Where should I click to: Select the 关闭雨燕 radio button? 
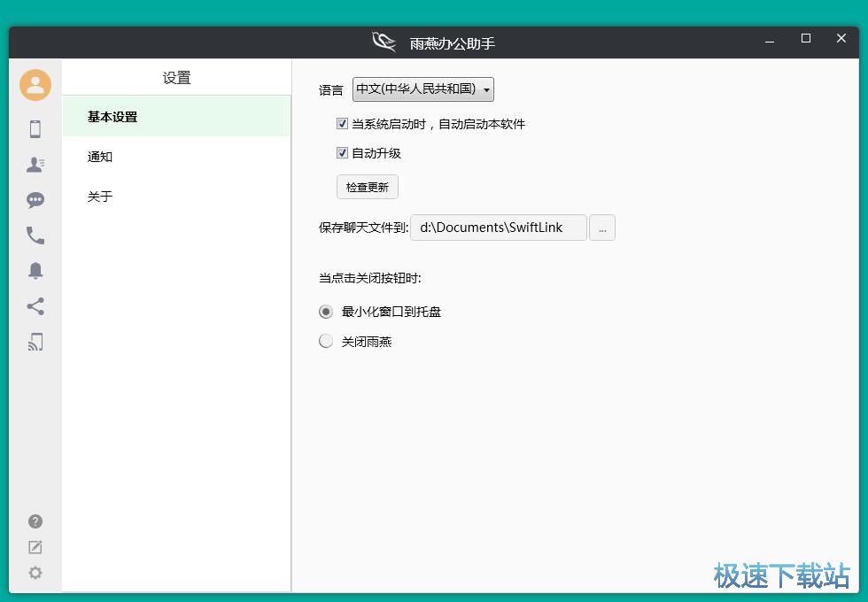coord(326,341)
